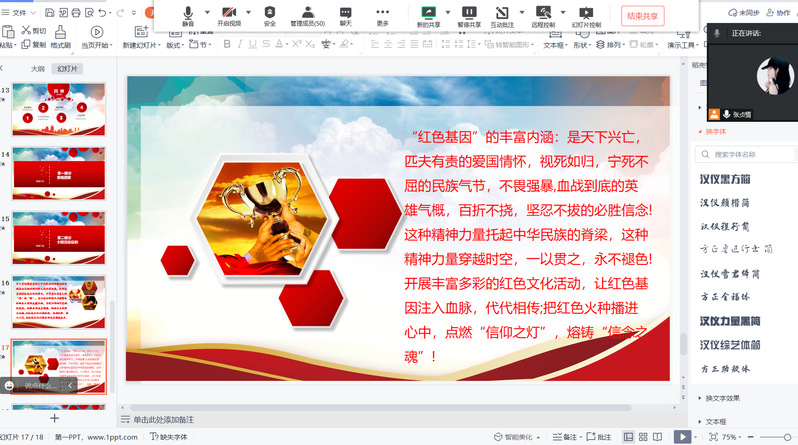Expand New Share dropdown arrow

tap(448, 12)
